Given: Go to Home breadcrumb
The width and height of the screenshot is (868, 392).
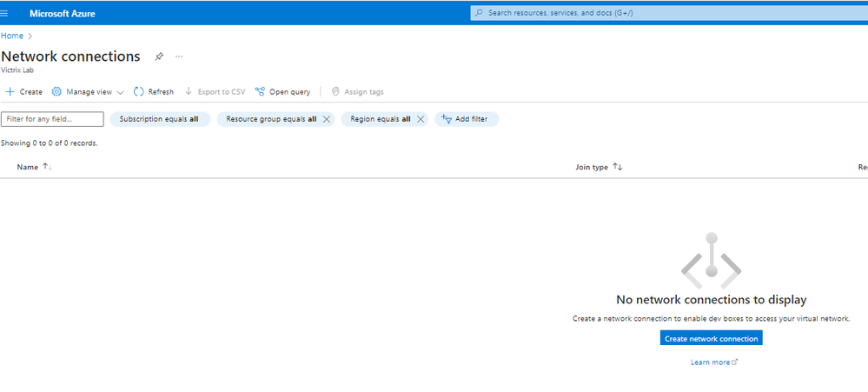Looking at the screenshot, I should tap(12, 36).
